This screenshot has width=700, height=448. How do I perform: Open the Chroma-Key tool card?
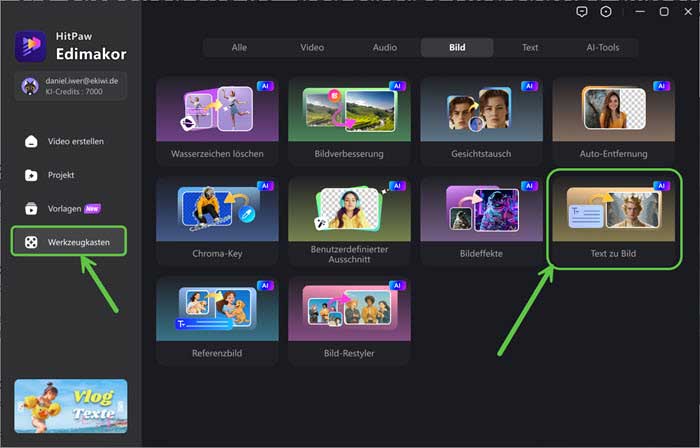click(216, 222)
